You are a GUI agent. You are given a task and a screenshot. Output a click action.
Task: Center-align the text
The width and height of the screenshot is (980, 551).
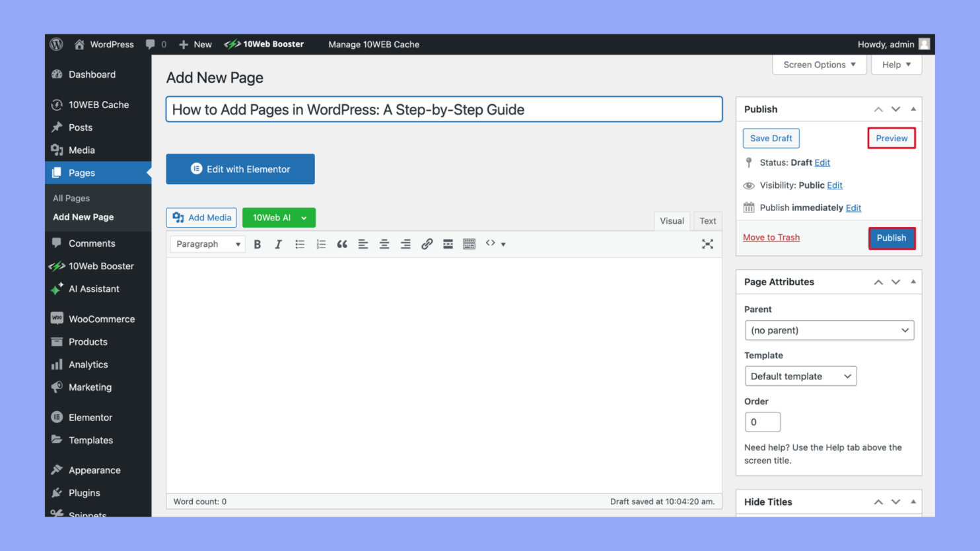(x=384, y=243)
